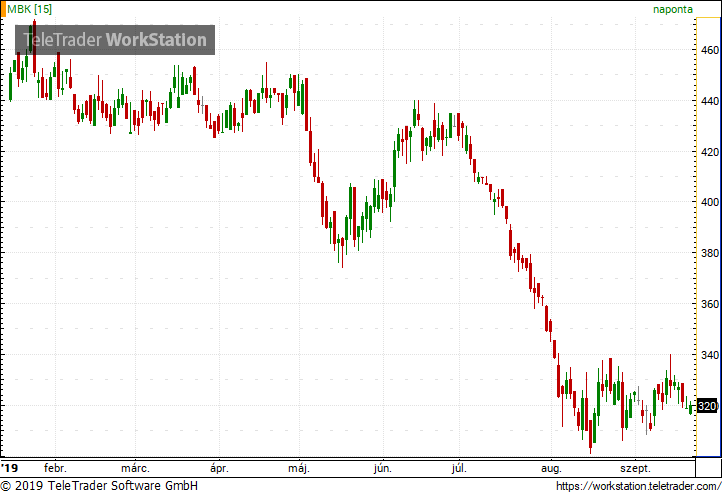This screenshot has height=495, width=722.
Task: Click the 'jún.' month label
Action: tap(383, 469)
